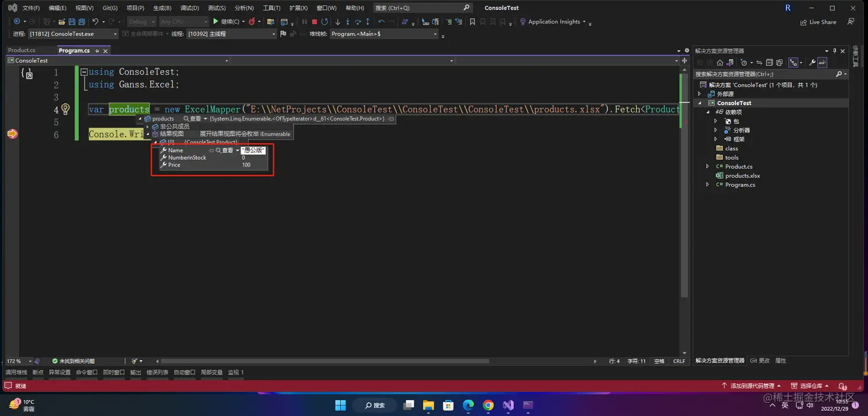Open the 错误列表 bottom tab
The width and height of the screenshot is (868, 416).
157,372
